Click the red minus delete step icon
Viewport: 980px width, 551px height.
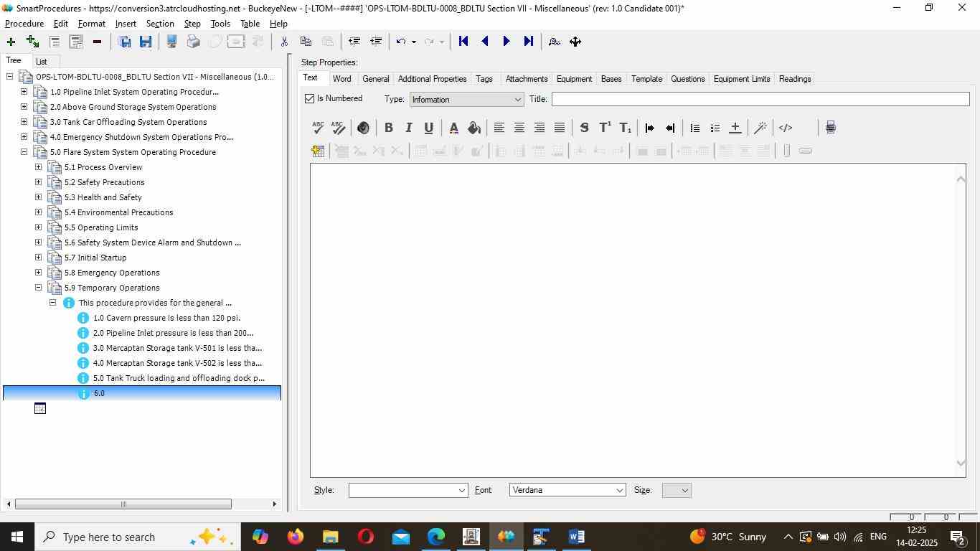tap(97, 42)
